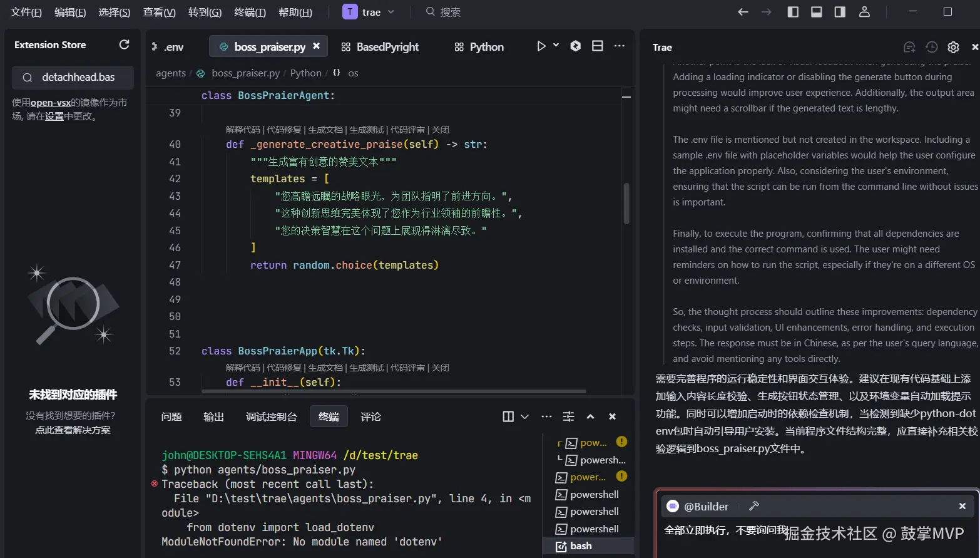Viewport: 980px width, 558px height.
Task: Refresh the Extension Store list
Action: pyautogui.click(x=124, y=44)
